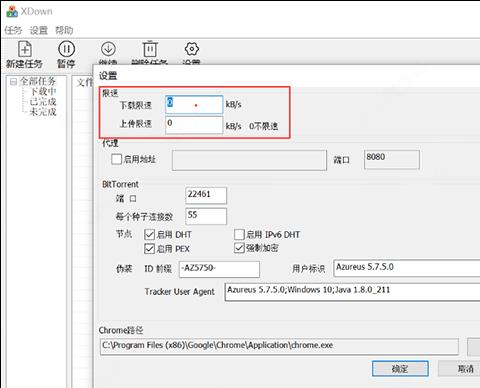Click the 用户标识 field Azureus 5.7.5.0
Image resolution: width=480 pixels, height=388 pixels.
pyautogui.click(x=407, y=268)
